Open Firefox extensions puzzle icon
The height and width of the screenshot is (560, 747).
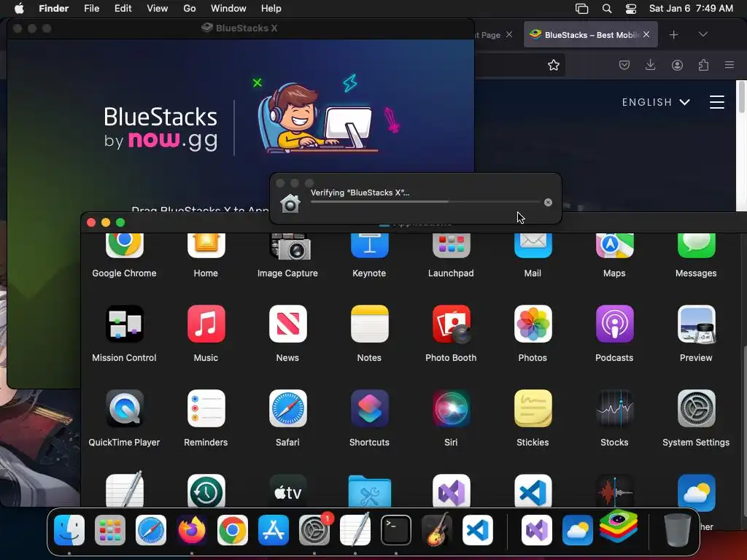703,65
